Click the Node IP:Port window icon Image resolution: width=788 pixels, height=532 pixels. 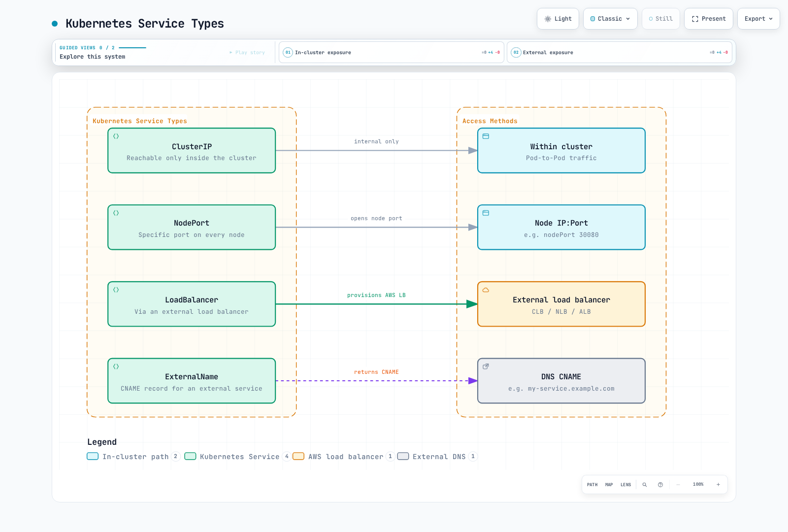486,213
